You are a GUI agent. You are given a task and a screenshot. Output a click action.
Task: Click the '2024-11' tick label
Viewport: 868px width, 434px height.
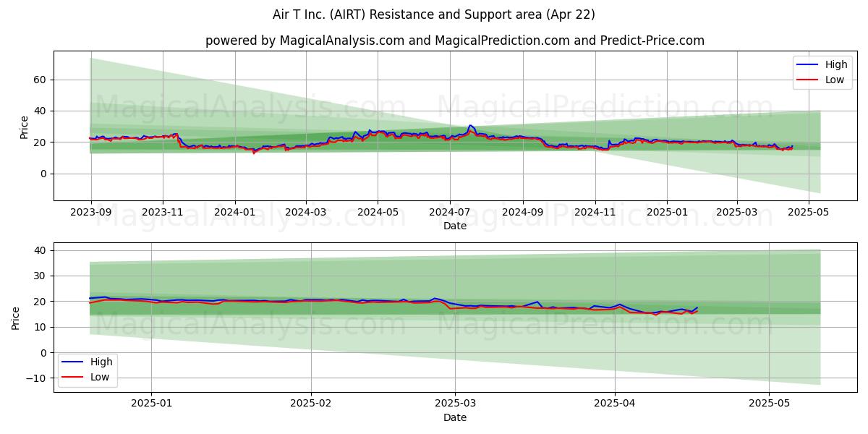[595, 212]
